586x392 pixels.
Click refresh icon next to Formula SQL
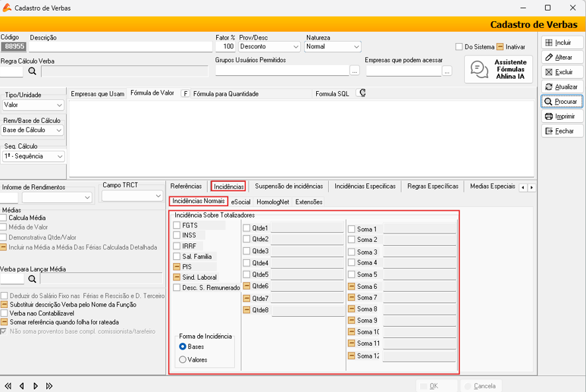pos(362,93)
